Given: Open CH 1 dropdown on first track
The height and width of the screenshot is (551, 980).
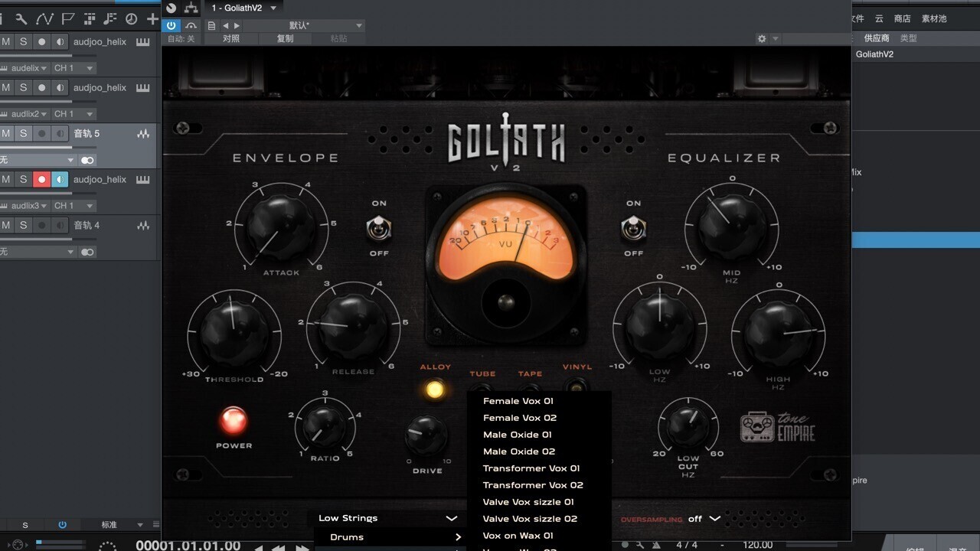Looking at the screenshot, I should (73, 68).
